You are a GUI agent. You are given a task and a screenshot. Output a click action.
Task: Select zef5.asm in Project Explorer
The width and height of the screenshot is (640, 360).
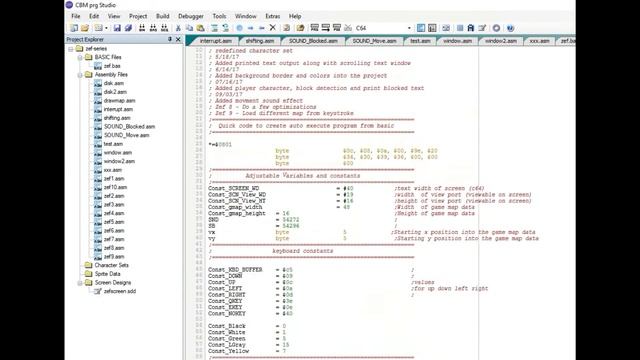pyautogui.click(x=114, y=222)
